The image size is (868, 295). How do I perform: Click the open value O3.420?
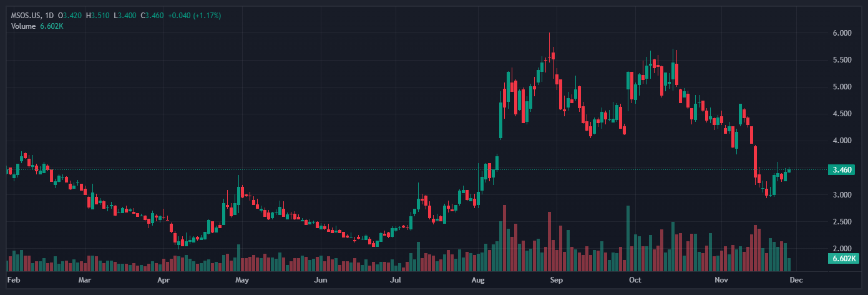[70, 15]
